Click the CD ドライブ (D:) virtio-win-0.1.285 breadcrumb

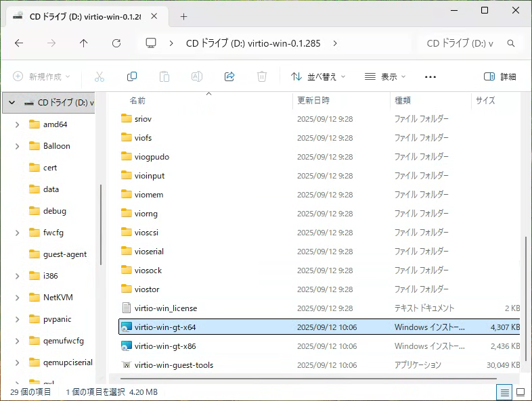tap(253, 43)
